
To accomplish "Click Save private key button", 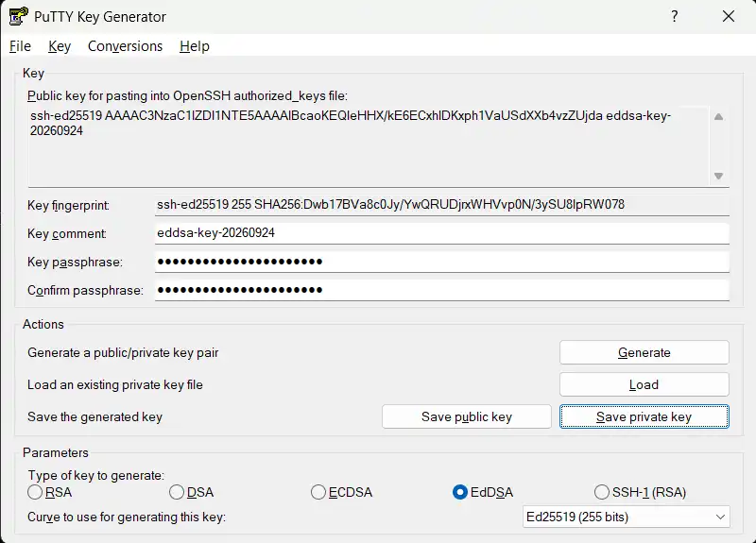I will pos(644,416).
